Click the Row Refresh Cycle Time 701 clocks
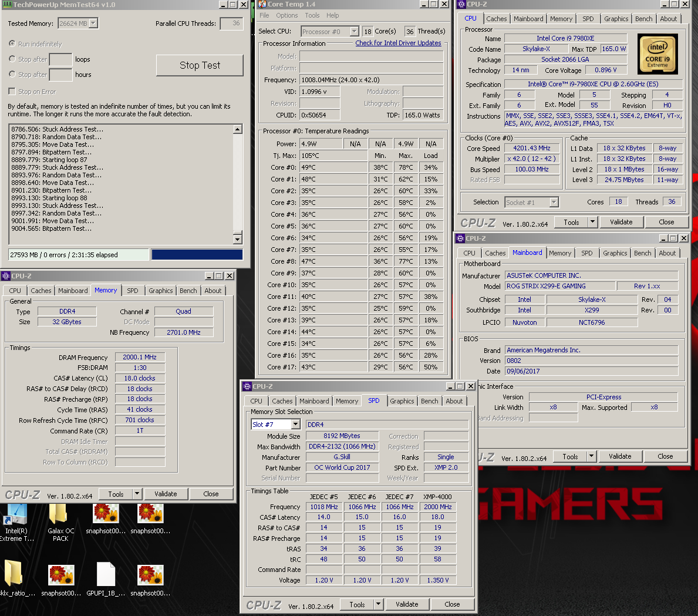698x616 pixels. pyautogui.click(x=140, y=420)
